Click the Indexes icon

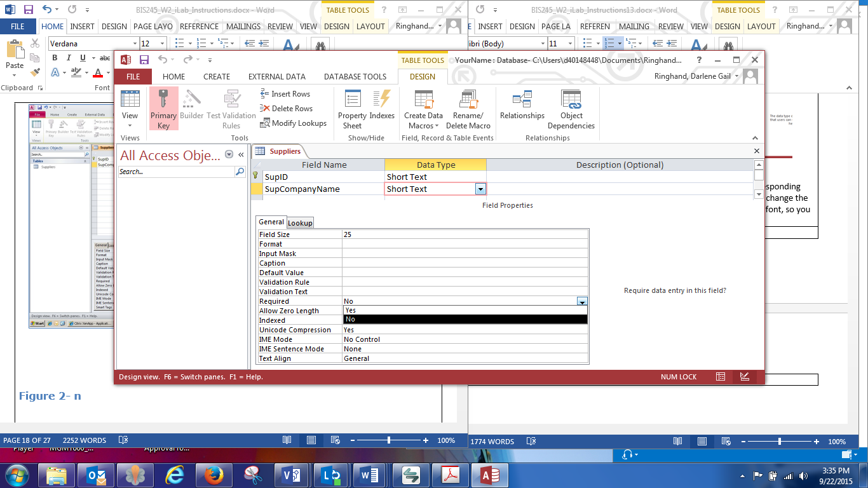(x=382, y=108)
